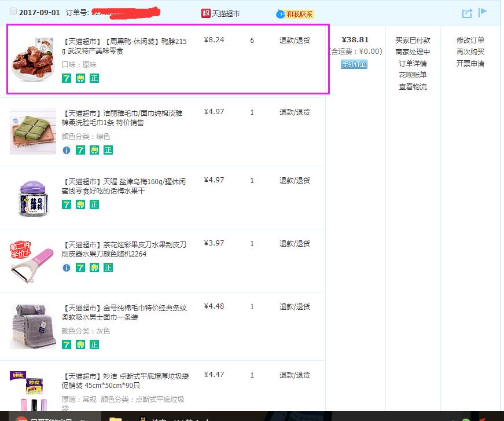Select the 周黑鸭 price ¥8.24
The image size is (504, 421).
click(214, 39)
